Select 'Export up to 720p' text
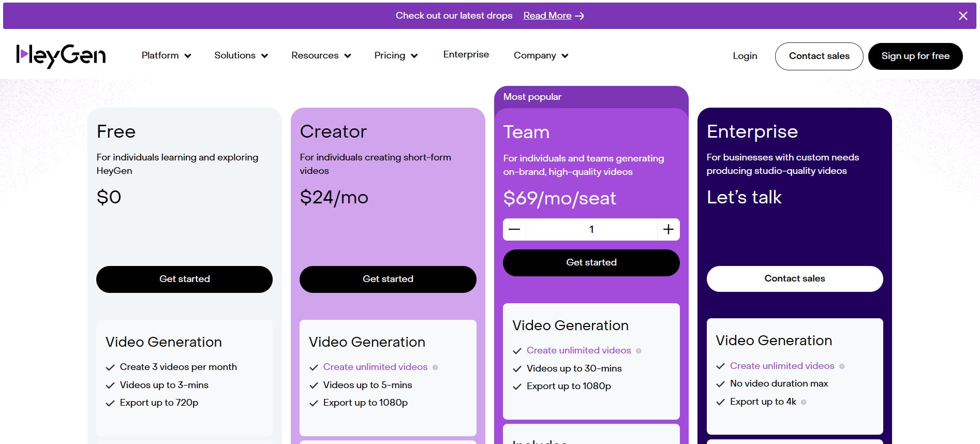This screenshot has width=980, height=444. coord(159,403)
